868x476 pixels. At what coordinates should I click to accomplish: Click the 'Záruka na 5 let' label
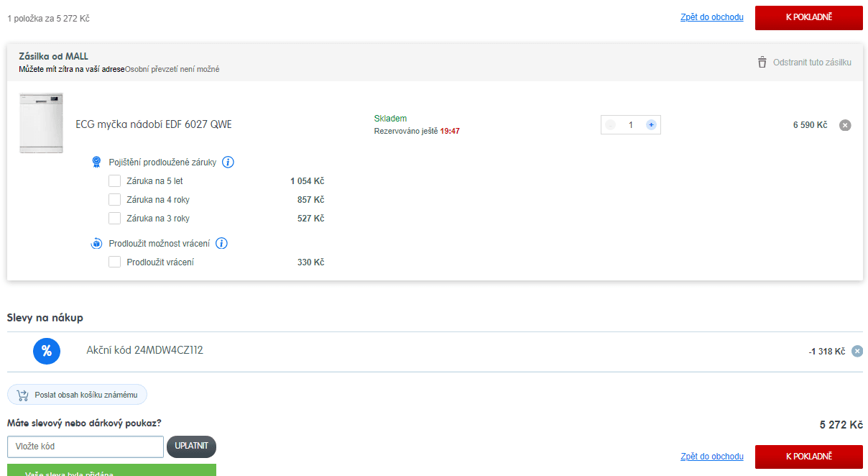coord(154,181)
